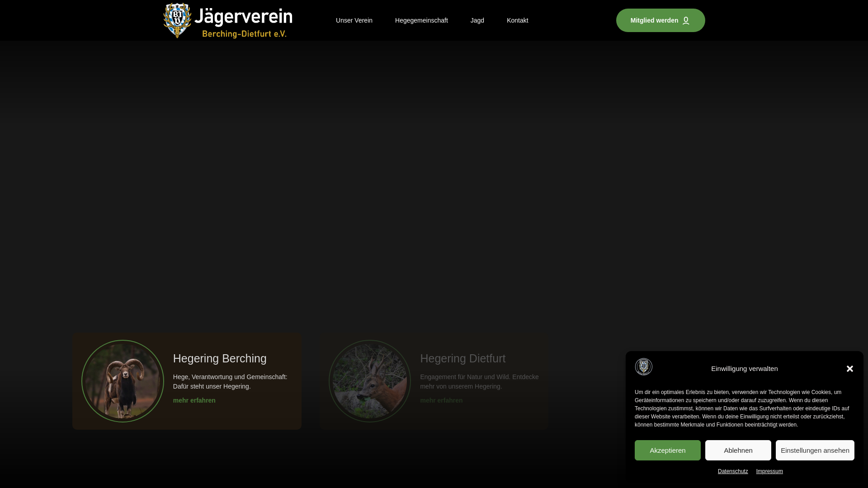The height and width of the screenshot is (488, 868).
Task: Open Einstellungen ansehen
Action: coord(815,450)
